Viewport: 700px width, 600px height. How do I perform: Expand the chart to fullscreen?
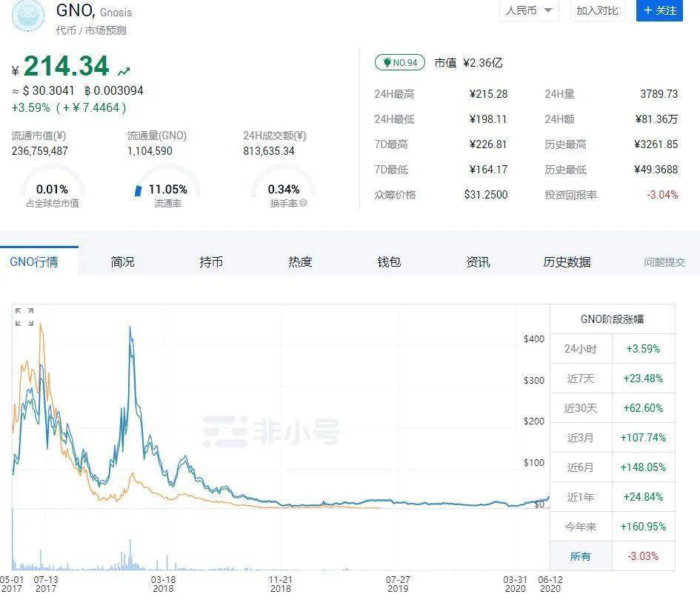pos(24,317)
